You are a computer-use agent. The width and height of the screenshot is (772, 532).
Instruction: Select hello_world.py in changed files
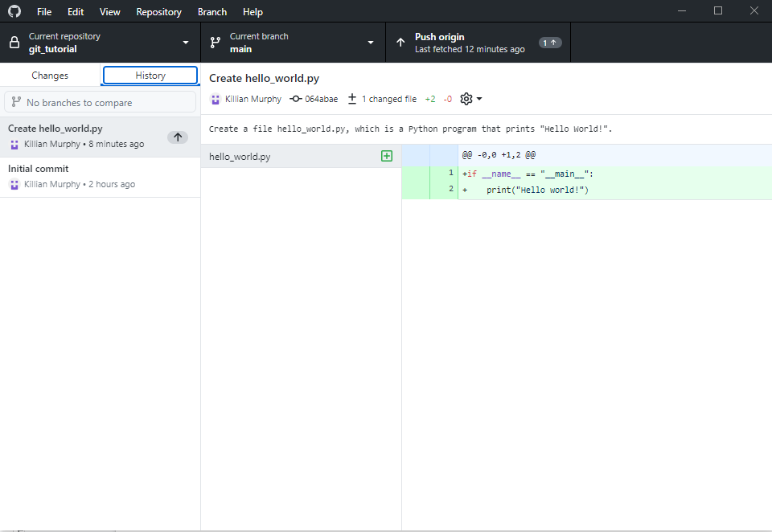click(301, 157)
